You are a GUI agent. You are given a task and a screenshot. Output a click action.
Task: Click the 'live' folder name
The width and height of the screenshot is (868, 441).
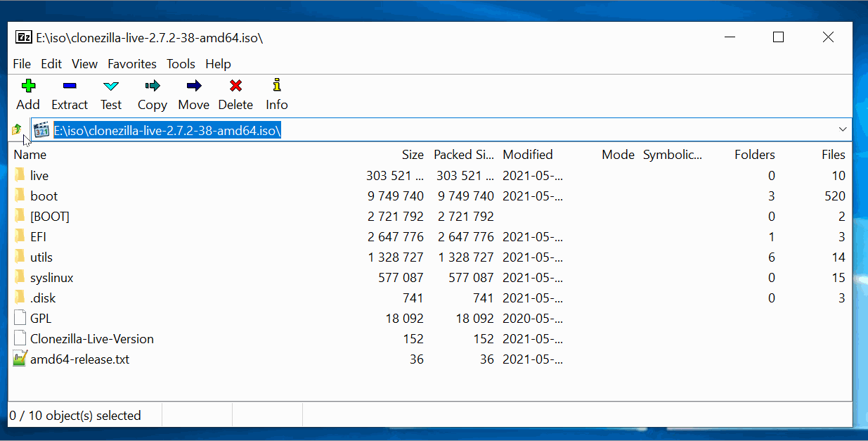(x=39, y=175)
